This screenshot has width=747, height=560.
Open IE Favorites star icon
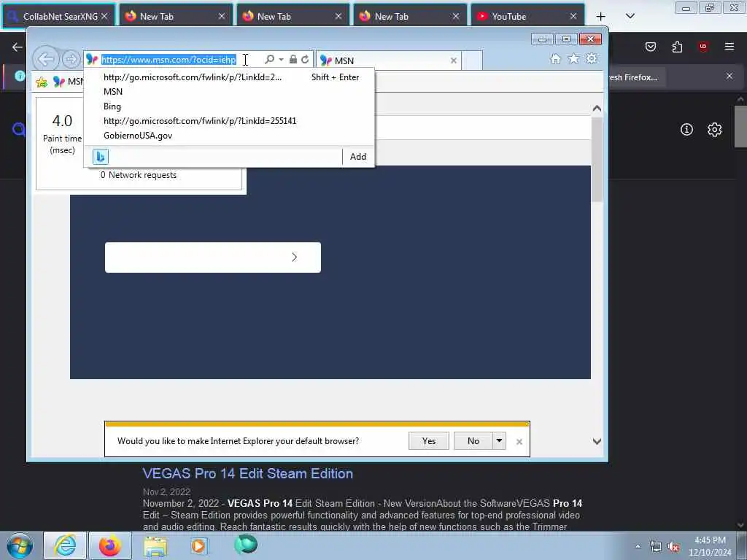pyautogui.click(x=573, y=58)
